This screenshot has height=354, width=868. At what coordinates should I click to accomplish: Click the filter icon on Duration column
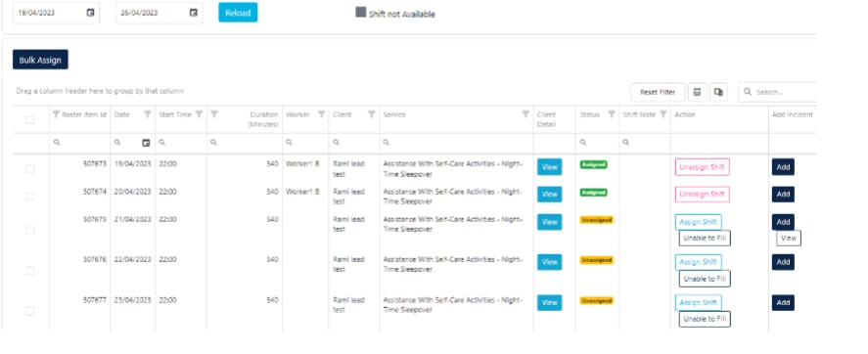(214, 114)
